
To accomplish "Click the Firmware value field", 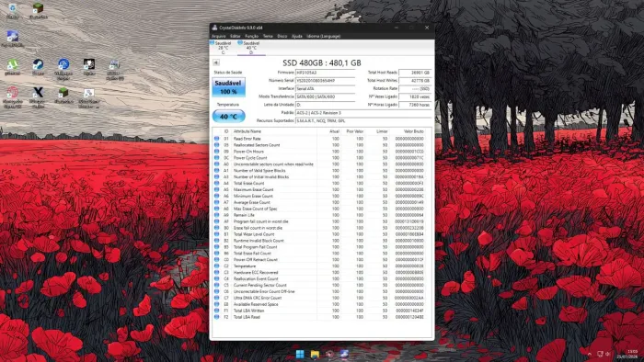I will pyautogui.click(x=325, y=73).
